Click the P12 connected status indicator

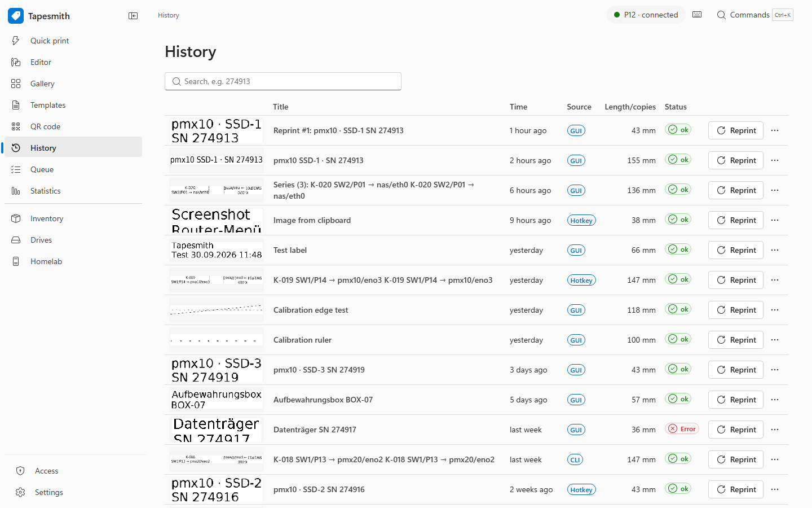click(x=646, y=15)
